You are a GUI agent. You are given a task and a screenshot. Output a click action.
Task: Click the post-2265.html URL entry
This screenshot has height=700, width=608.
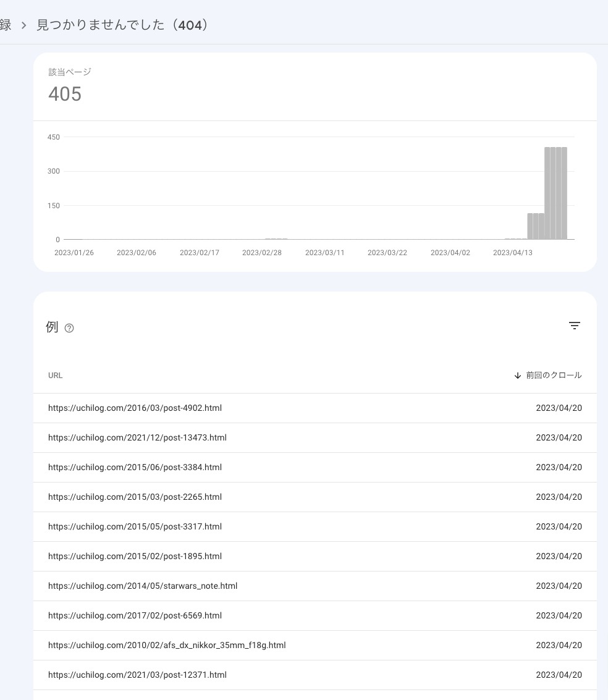click(x=135, y=497)
